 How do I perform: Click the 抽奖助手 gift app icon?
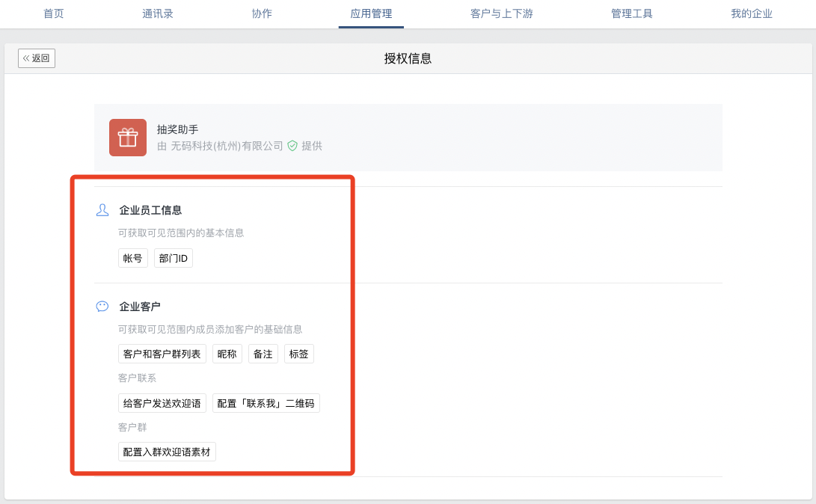(128, 138)
